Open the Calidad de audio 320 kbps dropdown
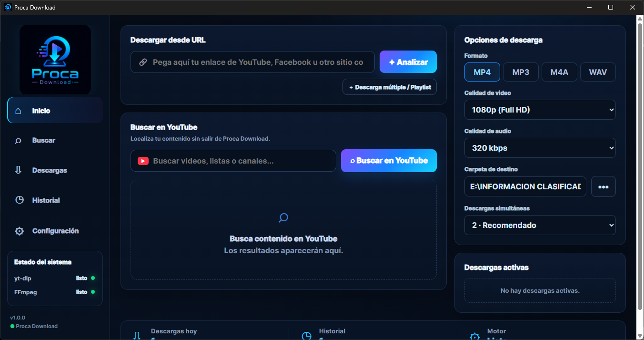The height and width of the screenshot is (340, 644). 540,148
